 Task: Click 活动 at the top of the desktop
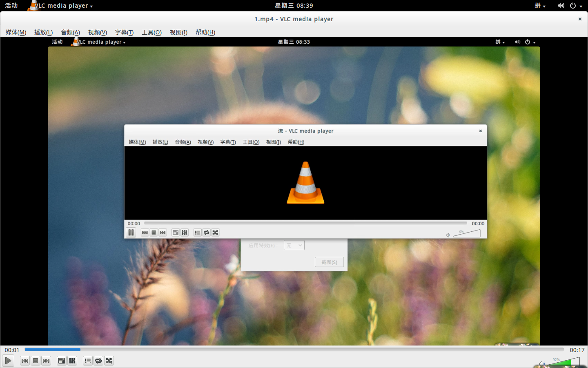(11, 6)
